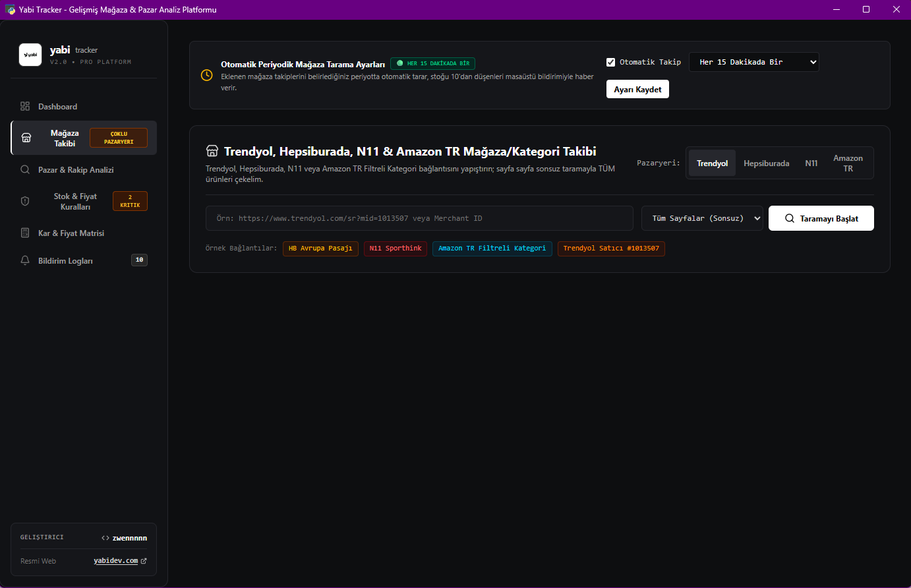Switch to the N11 marketplace tab
The image size is (911, 588).
point(811,163)
